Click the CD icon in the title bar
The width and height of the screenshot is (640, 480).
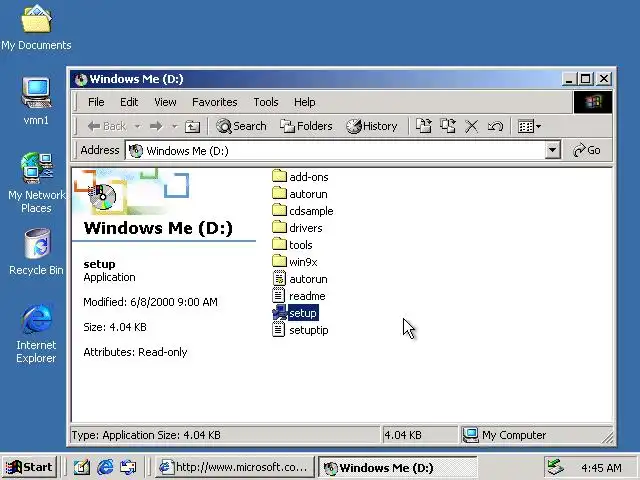(x=81, y=79)
